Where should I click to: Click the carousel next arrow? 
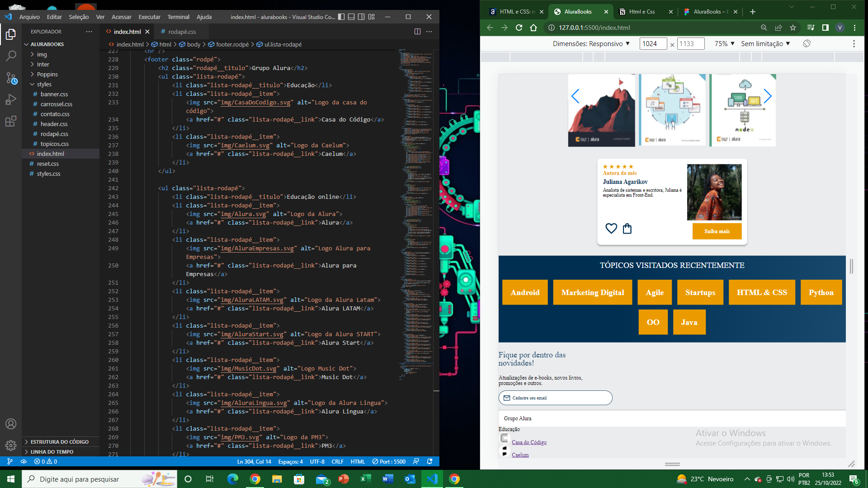click(768, 96)
